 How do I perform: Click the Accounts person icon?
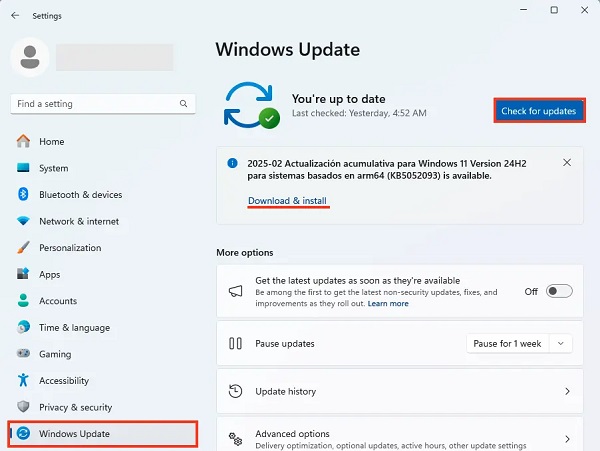click(x=23, y=301)
